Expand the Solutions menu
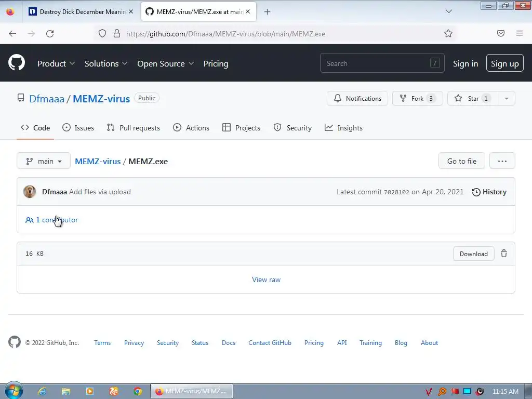 (x=106, y=64)
